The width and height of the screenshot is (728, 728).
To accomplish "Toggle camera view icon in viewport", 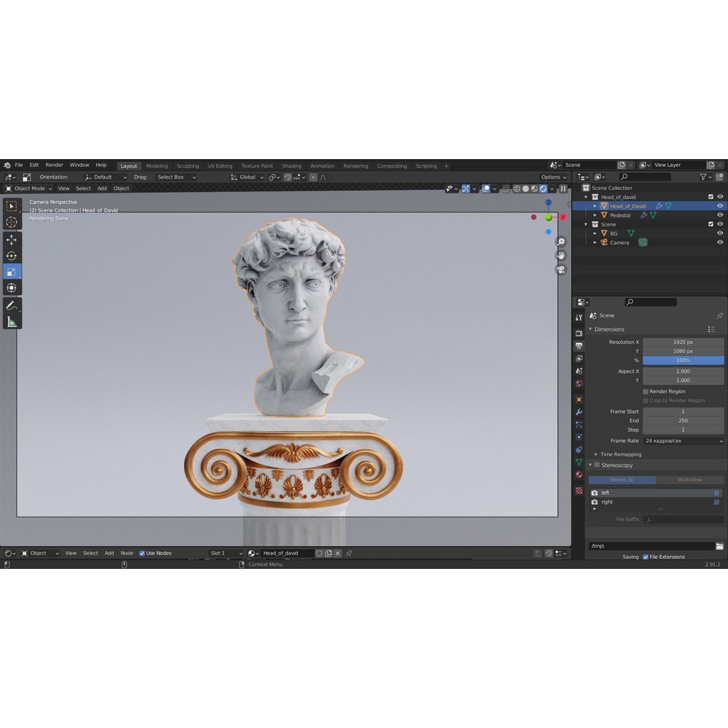I will pos(562,270).
